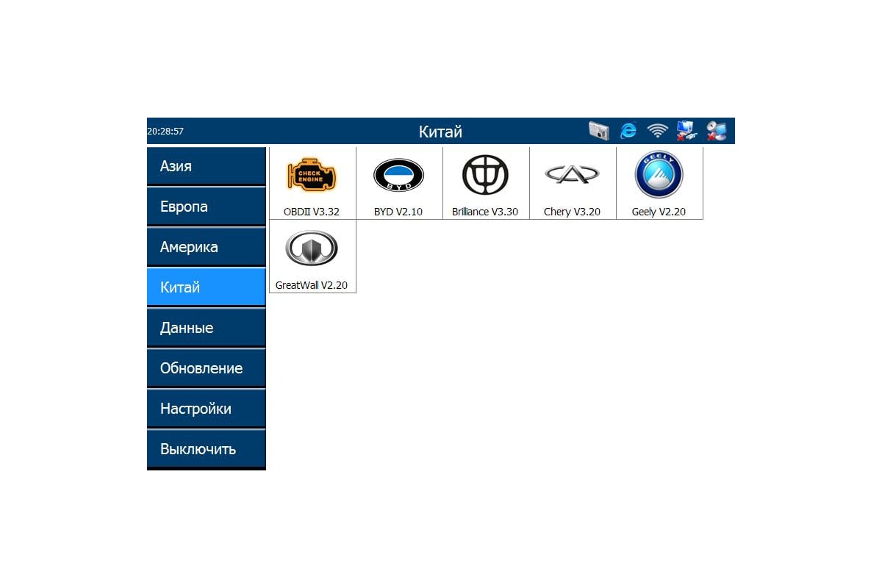Open the Данные menu item
The height and width of the screenshot is (588, 882).
pyautogui.click(x=206, y=328)
